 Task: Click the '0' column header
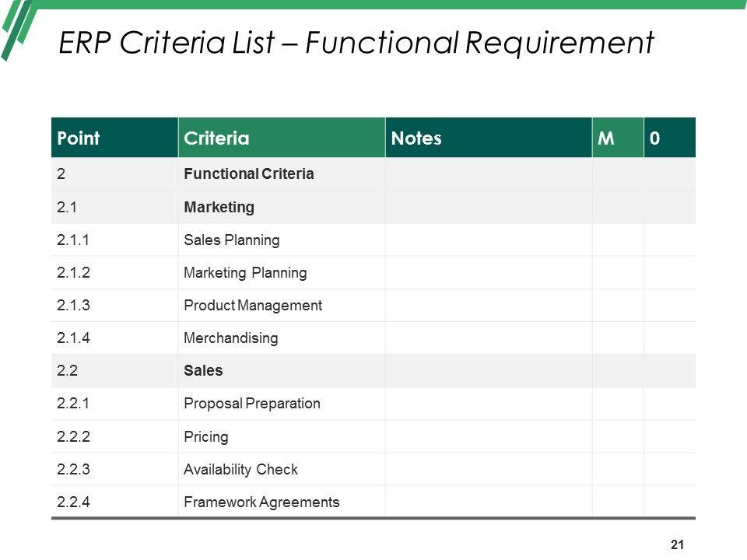[655, 138]
